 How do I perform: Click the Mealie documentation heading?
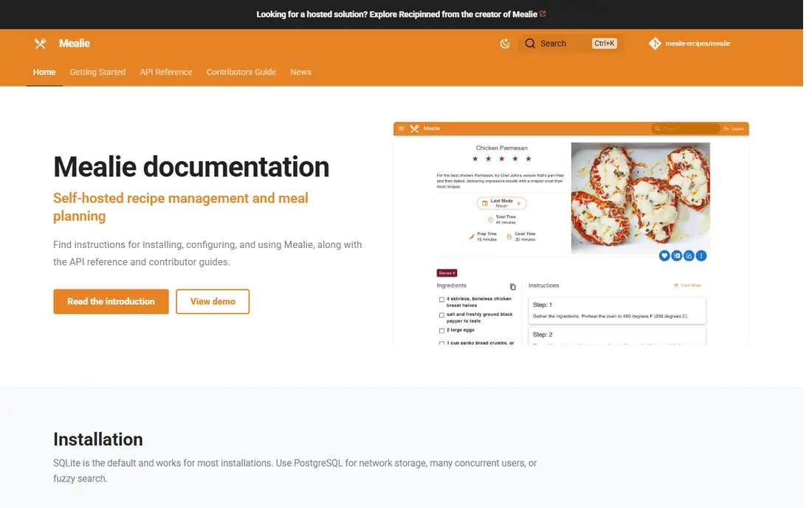point(191,167)
